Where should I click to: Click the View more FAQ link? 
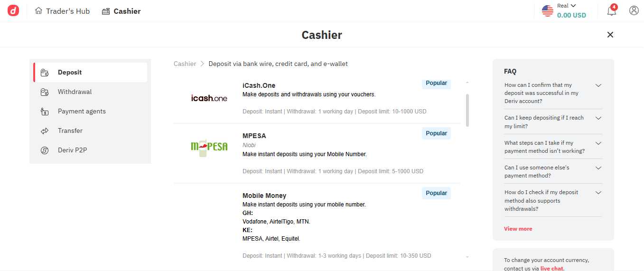click(x=518, y=229)
